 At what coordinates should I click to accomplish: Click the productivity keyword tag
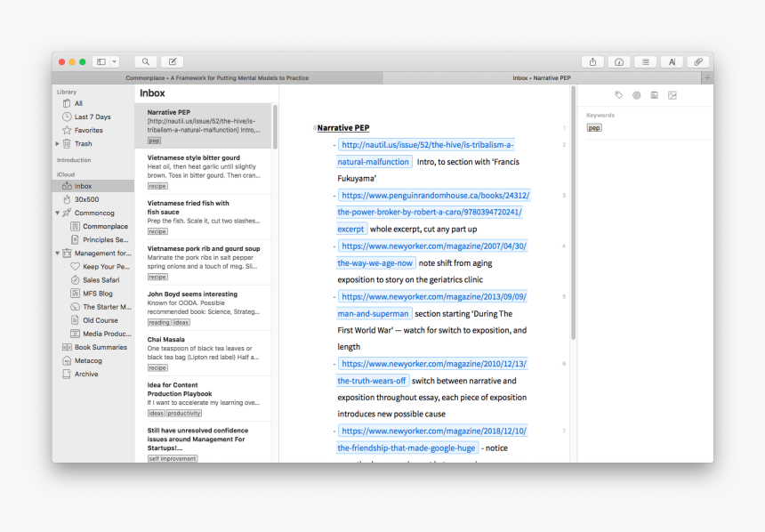pos(184,414)
